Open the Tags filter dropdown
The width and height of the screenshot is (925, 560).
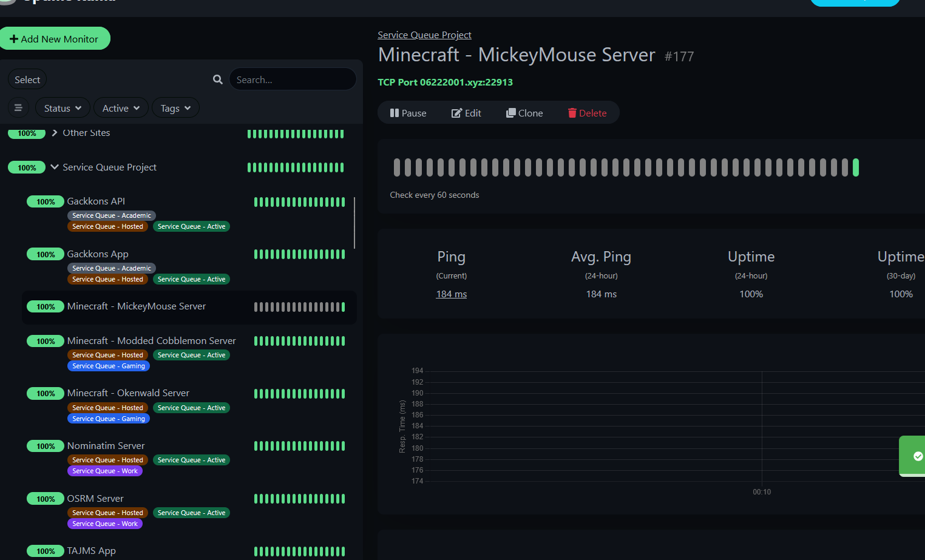tap(175, 108)
